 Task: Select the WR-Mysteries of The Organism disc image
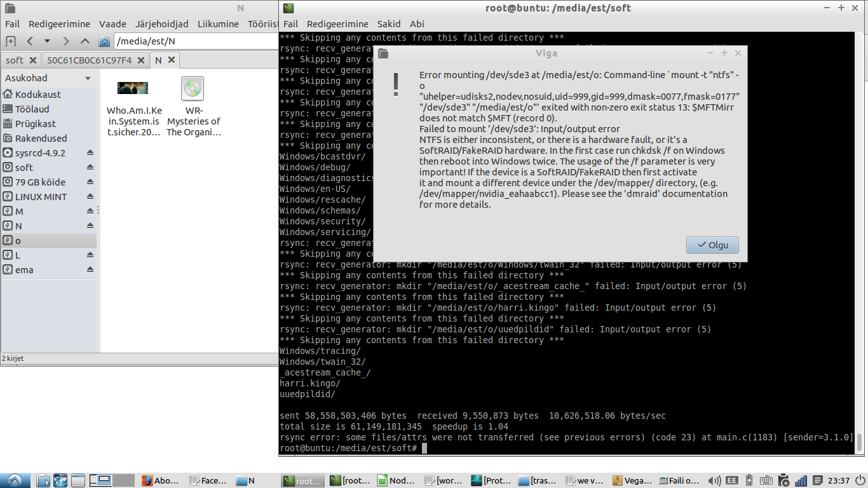(x=193, y=88)
